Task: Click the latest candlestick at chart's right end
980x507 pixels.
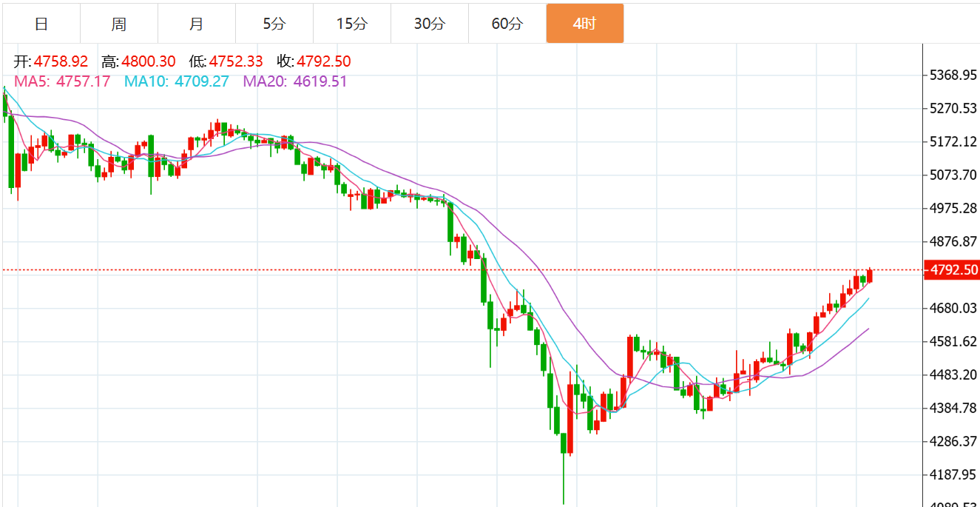Action: click(870, 275)
